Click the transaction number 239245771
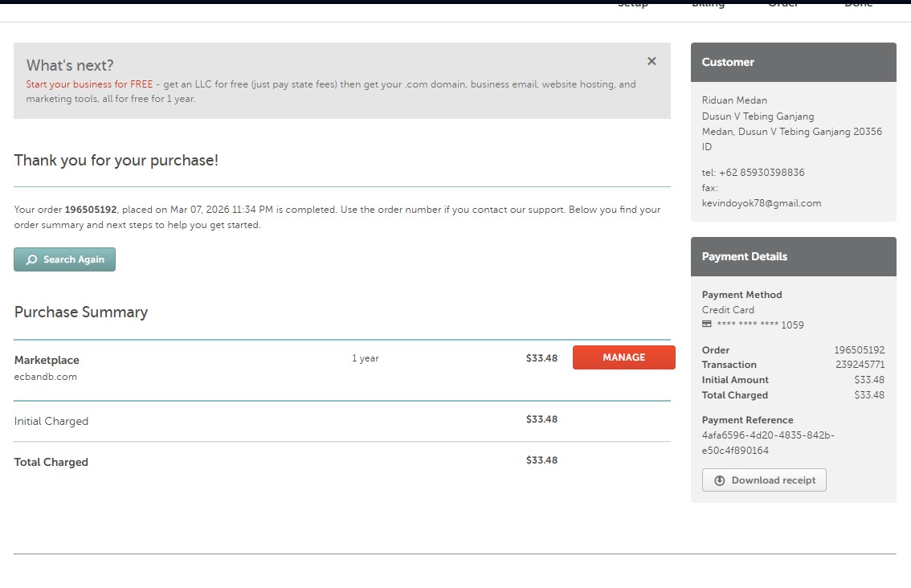This screenshot has height=588, width=911. tap(860, 365)
